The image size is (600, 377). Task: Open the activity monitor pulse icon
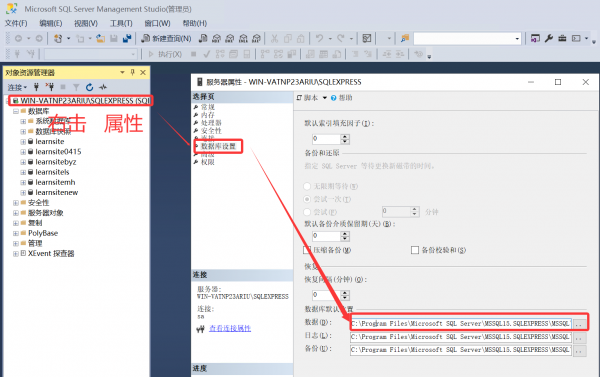103,87
